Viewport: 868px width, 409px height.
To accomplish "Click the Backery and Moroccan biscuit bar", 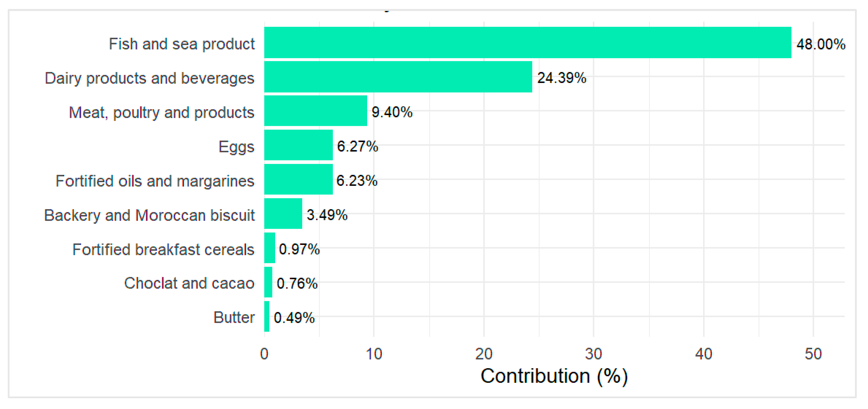I will pos(283,214).
